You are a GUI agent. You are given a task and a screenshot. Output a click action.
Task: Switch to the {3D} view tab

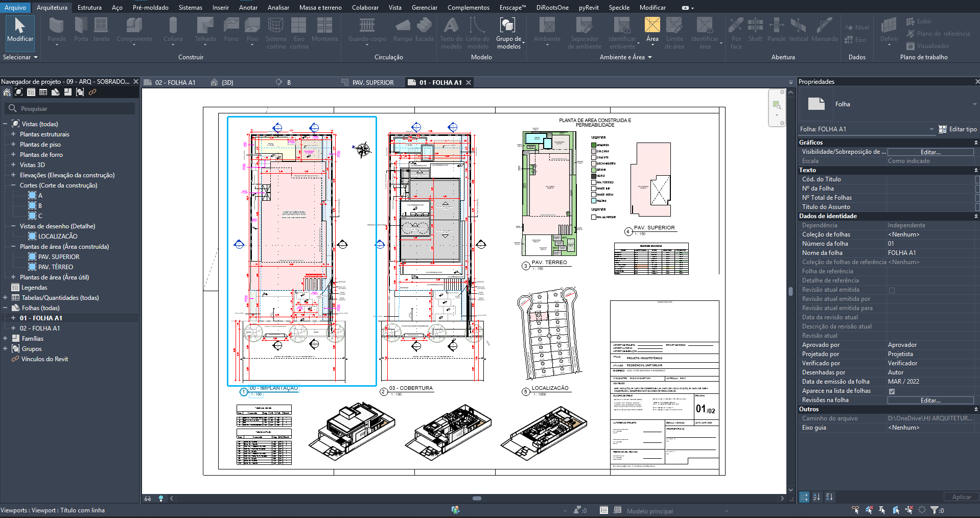[227, 82]
